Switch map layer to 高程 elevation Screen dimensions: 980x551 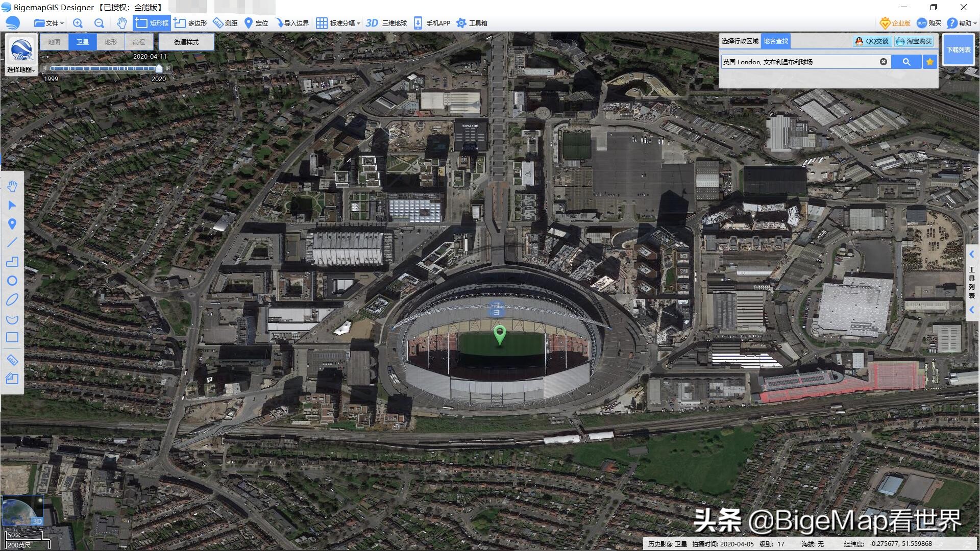pos(139,42)
